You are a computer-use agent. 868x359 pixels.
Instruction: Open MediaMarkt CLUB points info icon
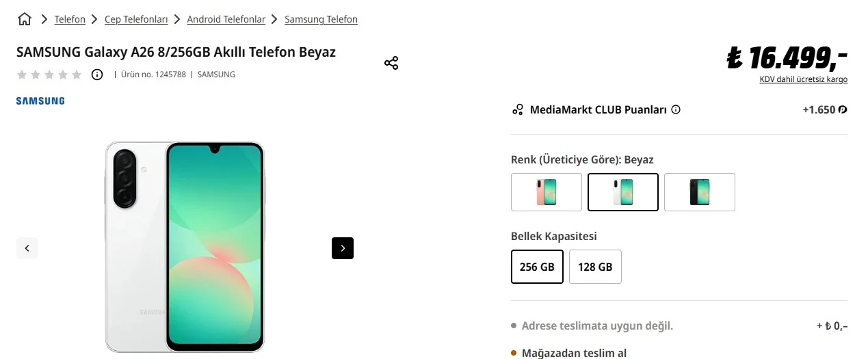[x=676, y=109]
